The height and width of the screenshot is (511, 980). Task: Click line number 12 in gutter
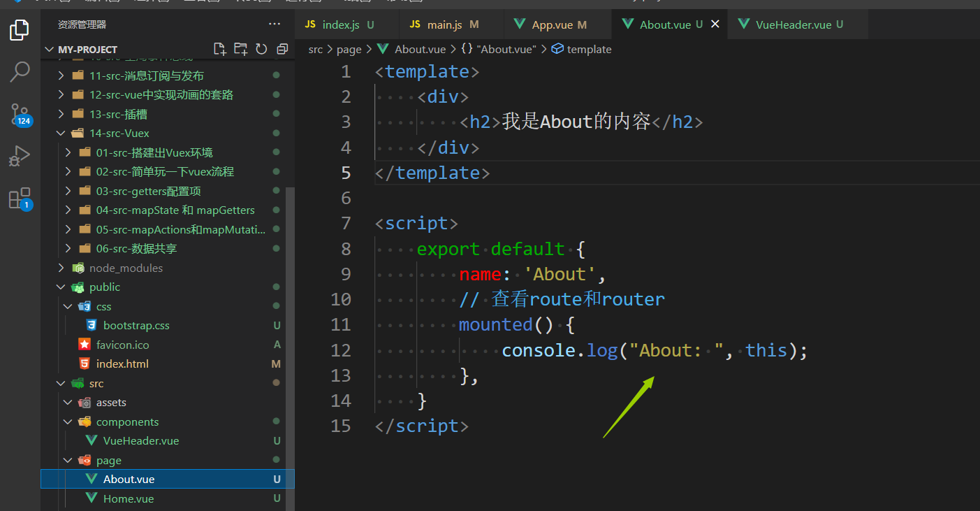pos(341,350)
